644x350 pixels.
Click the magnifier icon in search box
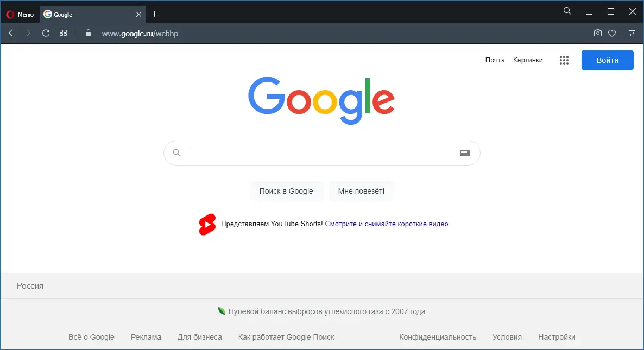176,153
